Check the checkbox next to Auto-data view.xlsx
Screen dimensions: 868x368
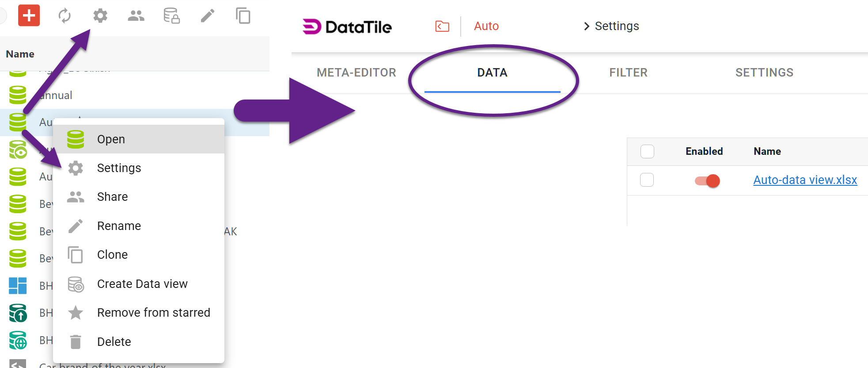click(x=647, y=180)
